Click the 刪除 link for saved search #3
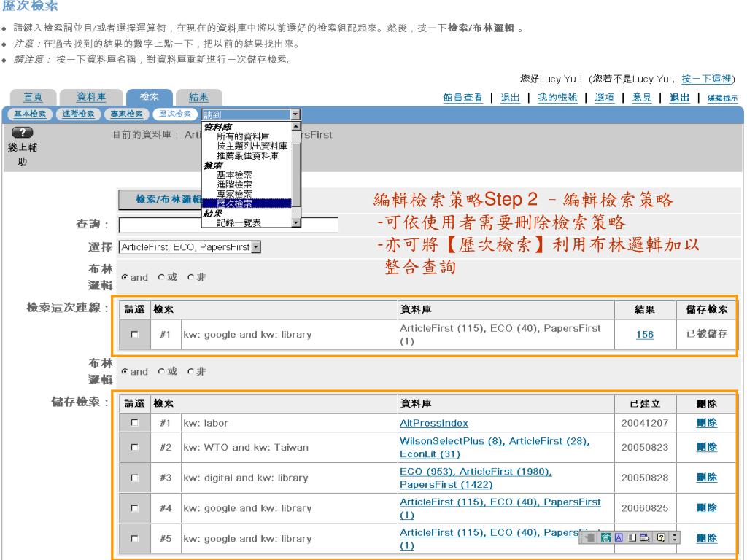 706,478
